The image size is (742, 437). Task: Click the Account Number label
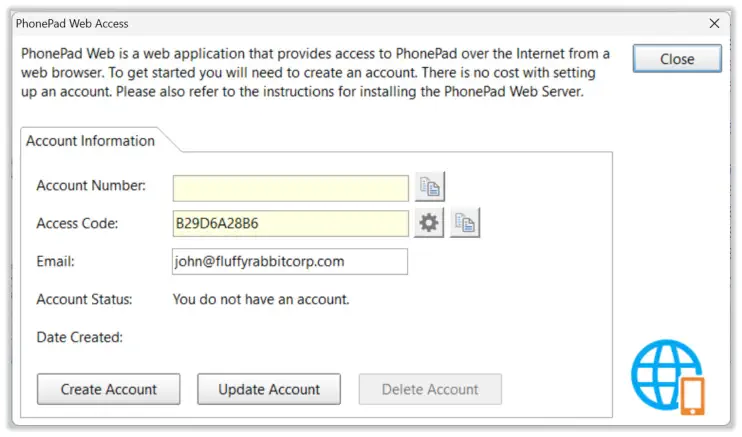click(91, 186)
